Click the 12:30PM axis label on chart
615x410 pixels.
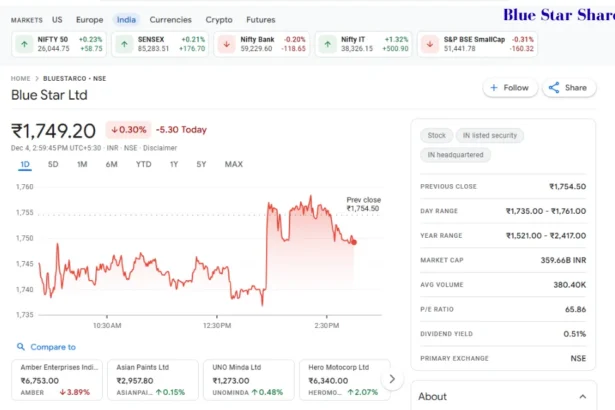coord(217,325)
